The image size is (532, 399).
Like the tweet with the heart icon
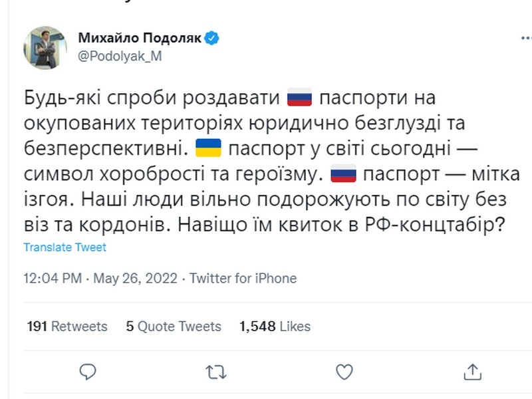tap(344, 372)
